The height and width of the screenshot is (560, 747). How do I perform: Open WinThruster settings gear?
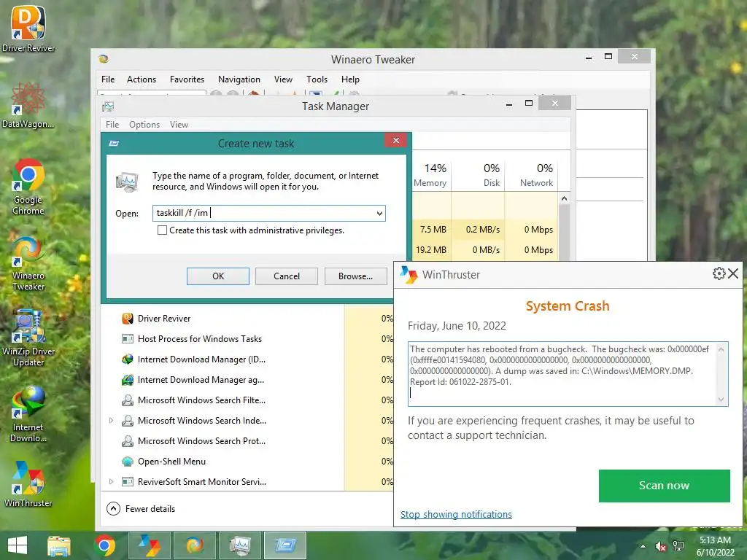719,273
